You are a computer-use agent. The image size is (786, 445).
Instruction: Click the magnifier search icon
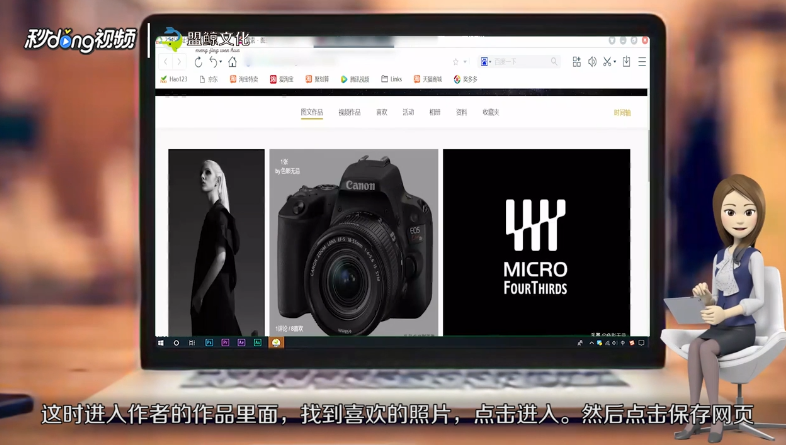tap(554, 61)
